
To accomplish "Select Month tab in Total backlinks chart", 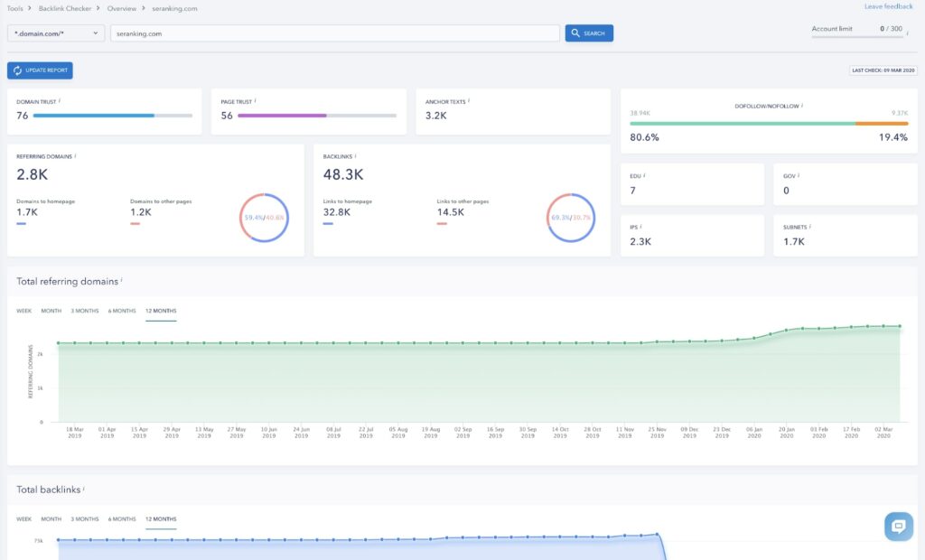I will click(x=51, y=519).
